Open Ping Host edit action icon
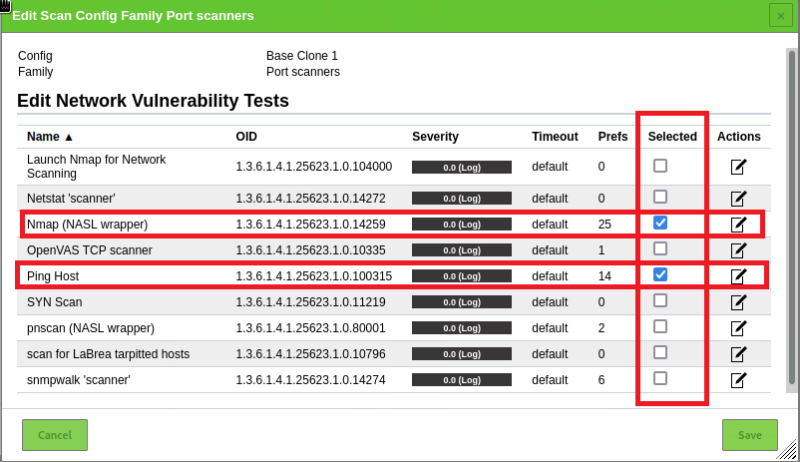Image resolution: width=800 pixels, height=462 pixels. coord(738,276)
